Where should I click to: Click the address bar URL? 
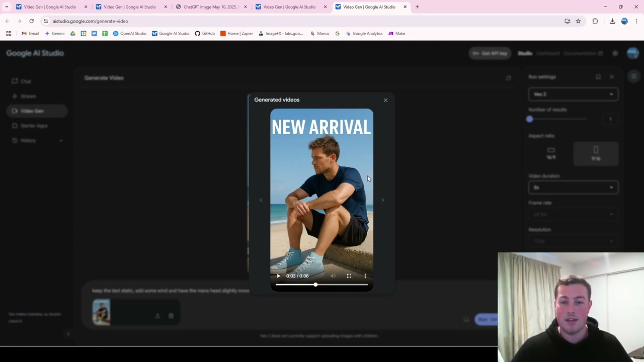(x=91, y=21)
